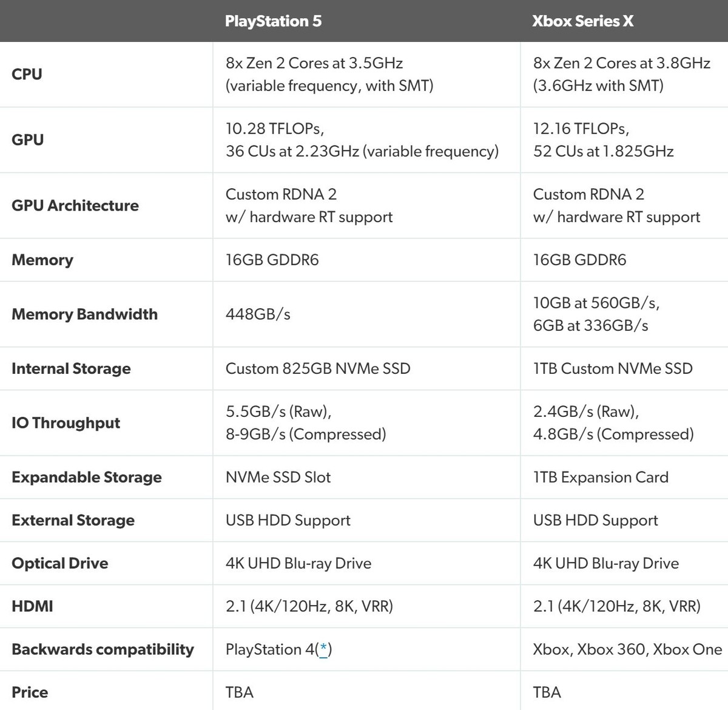Click the '448GB/s' memory bandwidth value
Image resolution: width=728 pixels, height=710 pixels.
pos(258,314)
